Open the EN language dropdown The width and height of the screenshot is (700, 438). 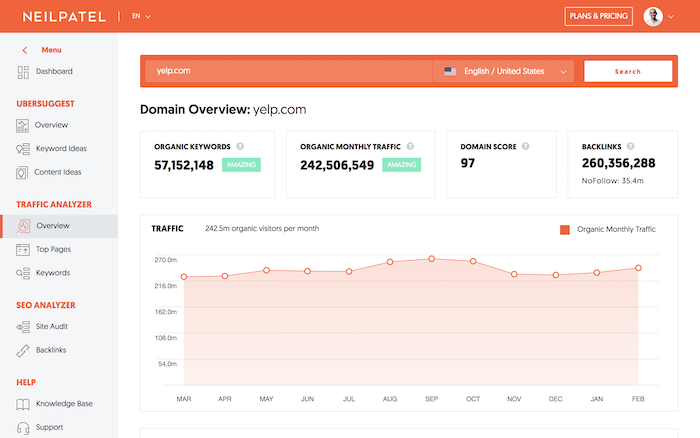141,16
